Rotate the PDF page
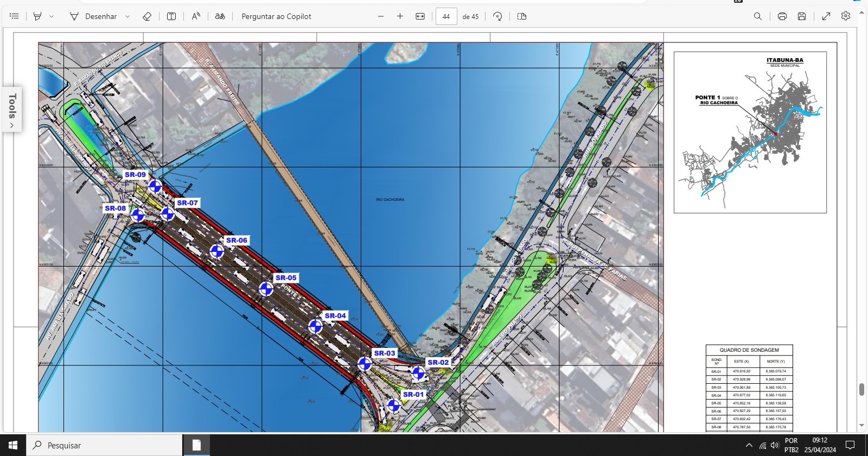 (x=497, y=16)
